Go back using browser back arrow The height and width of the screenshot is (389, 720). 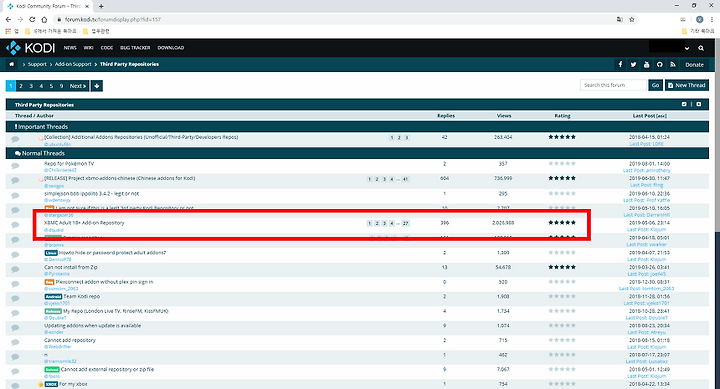click(x=8, y=19)
